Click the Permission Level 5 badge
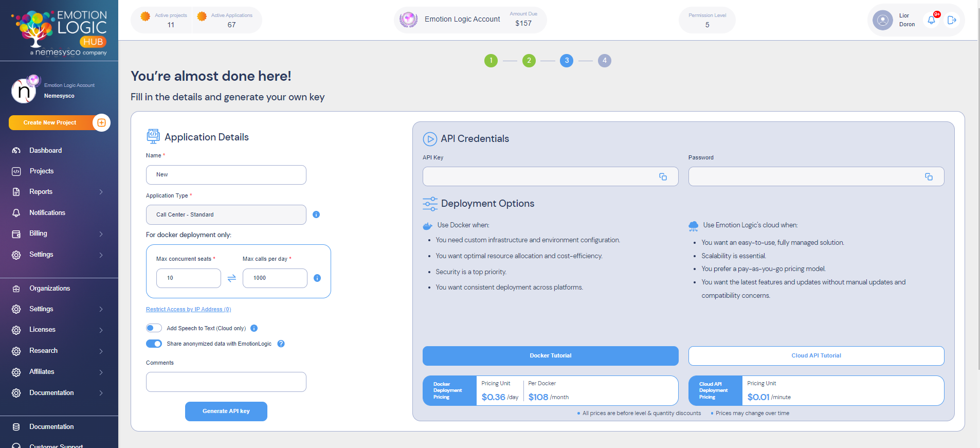The width and height of the screenshot is (980, 448). click(x=707, y=20)
